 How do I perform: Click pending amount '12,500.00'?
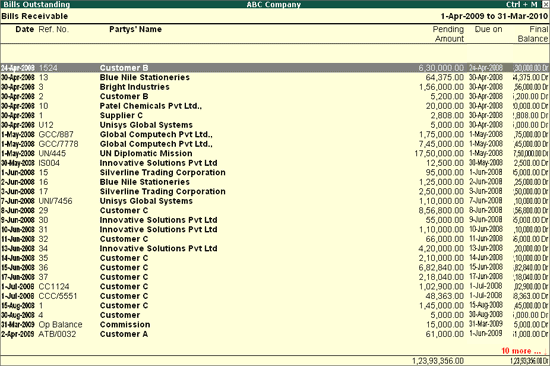tap(445, 163)
